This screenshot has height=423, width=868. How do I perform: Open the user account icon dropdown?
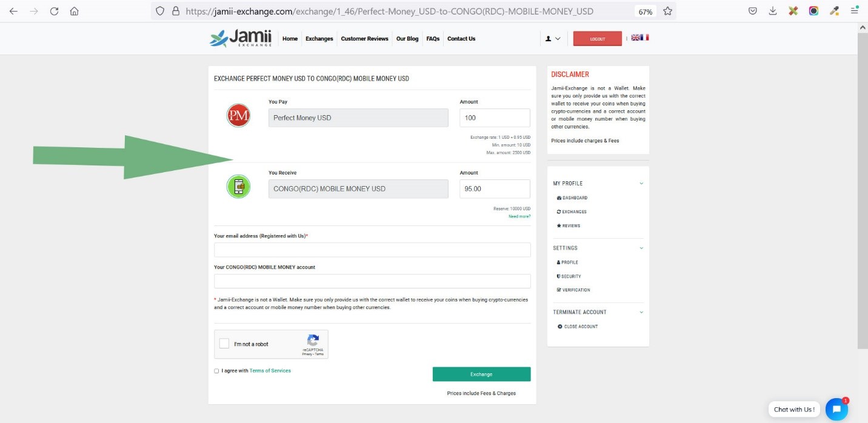tap(553, 39)
